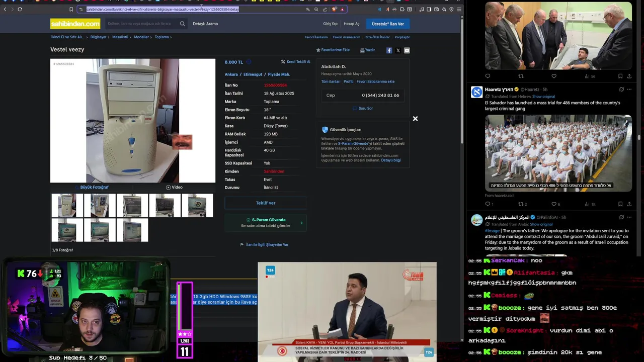Image resolution: width=644 pixels, height=362 pixels.
Task: Like the Haaretz tweet
Action: coord(554,204)
